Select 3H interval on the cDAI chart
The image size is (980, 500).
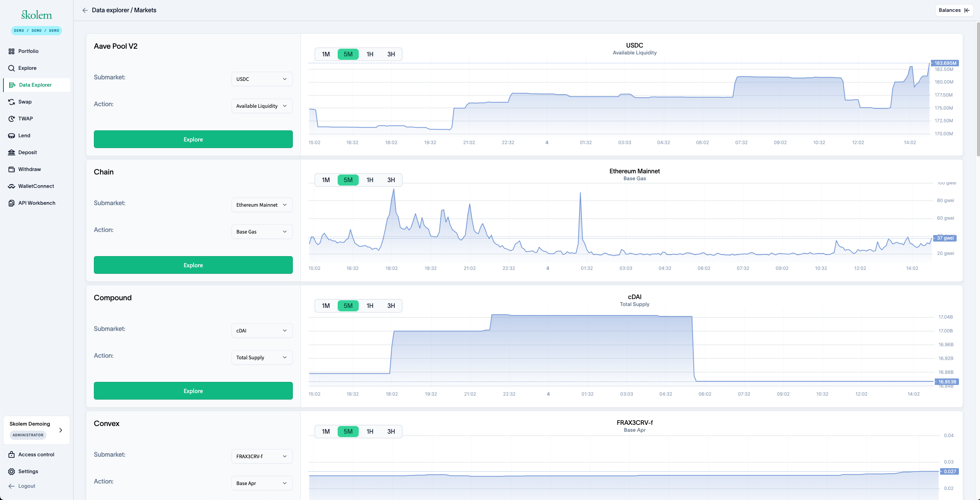[391, 306]
